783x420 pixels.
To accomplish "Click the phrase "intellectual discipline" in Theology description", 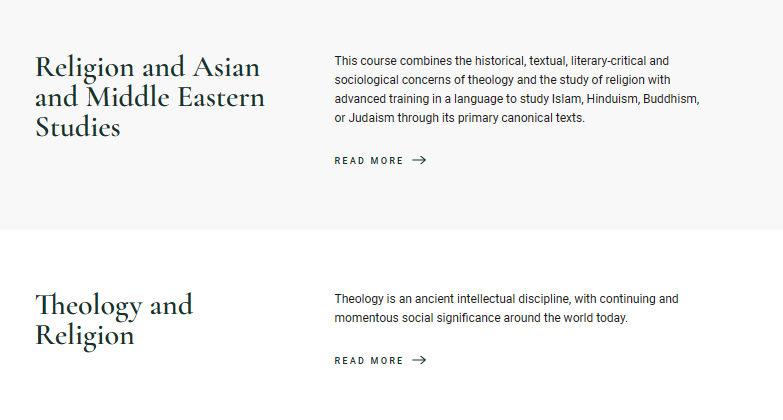I will [x=513, y=299].
